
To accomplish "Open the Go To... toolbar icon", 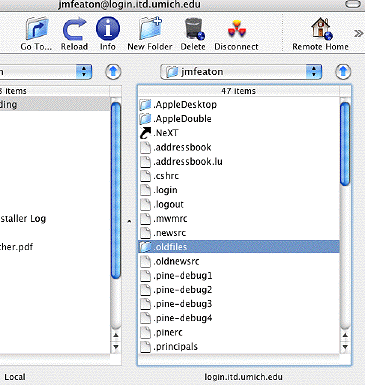I will (37, 29).
